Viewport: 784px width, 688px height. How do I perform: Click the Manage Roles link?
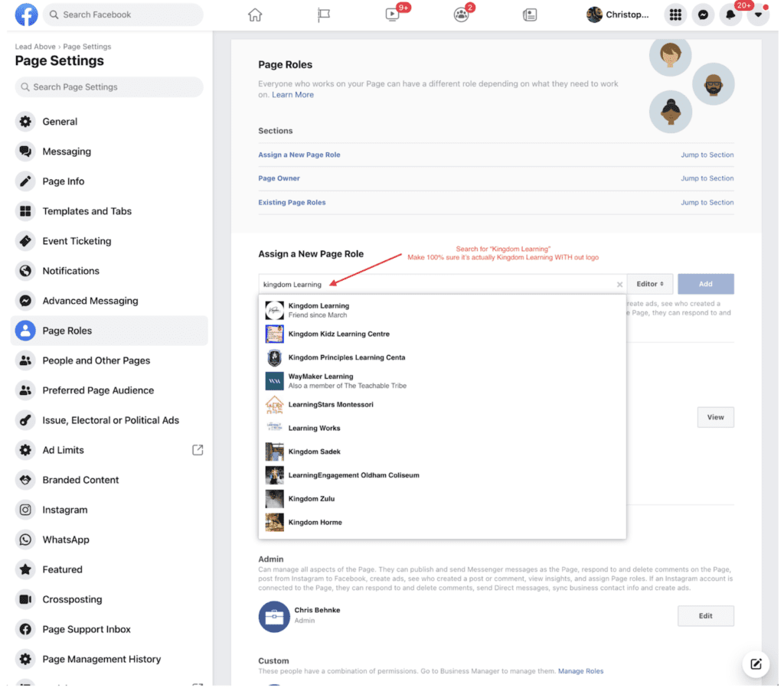coord(580,671)
